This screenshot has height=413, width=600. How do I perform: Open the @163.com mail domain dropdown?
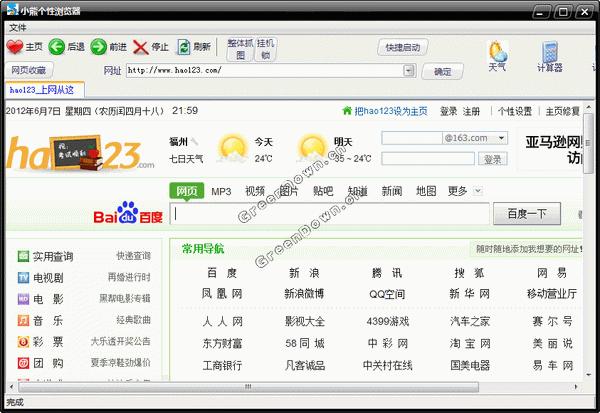point(501,138)
